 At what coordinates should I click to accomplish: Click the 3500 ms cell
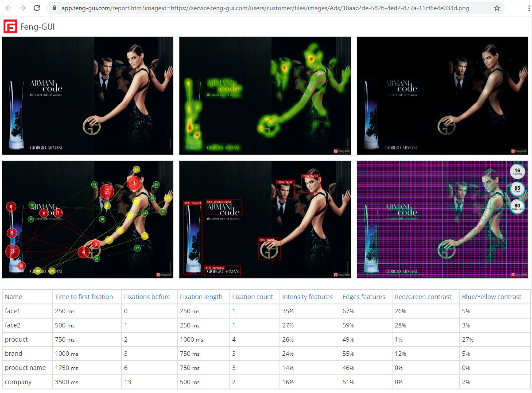[x=66, y=382]
